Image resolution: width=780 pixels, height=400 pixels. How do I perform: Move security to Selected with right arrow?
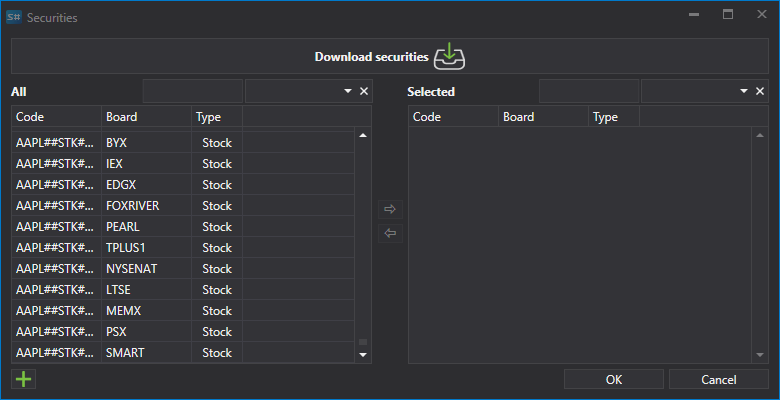point(390,209)
